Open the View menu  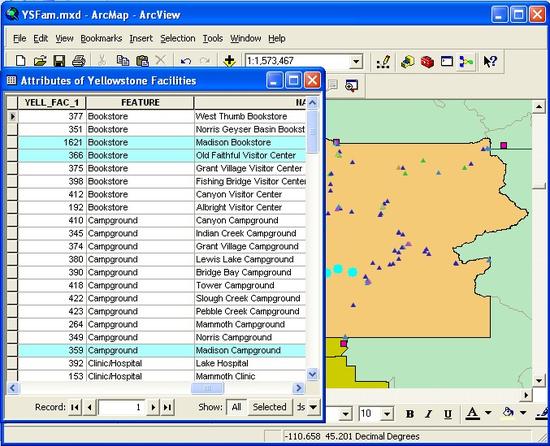click(x=65, y=38)
